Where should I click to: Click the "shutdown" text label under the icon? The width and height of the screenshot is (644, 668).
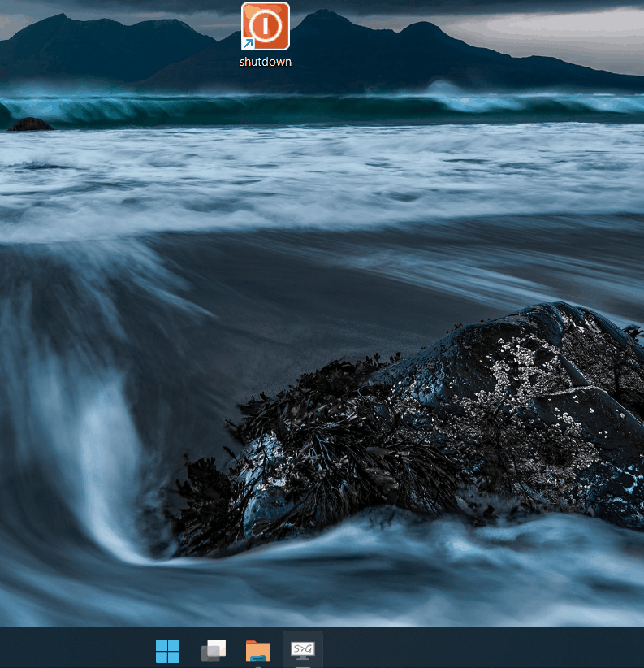click(266, 62)
